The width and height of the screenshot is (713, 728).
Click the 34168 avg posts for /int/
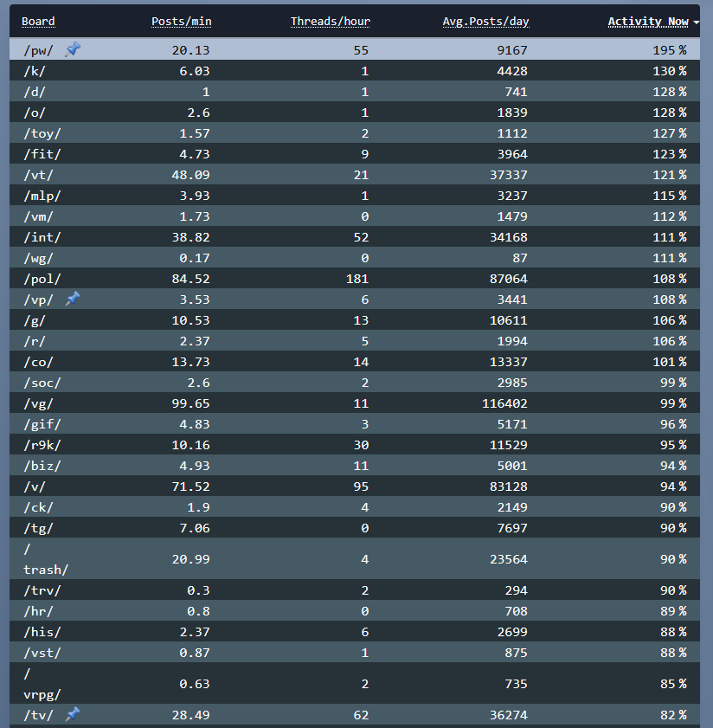click(x=508, y=237)
